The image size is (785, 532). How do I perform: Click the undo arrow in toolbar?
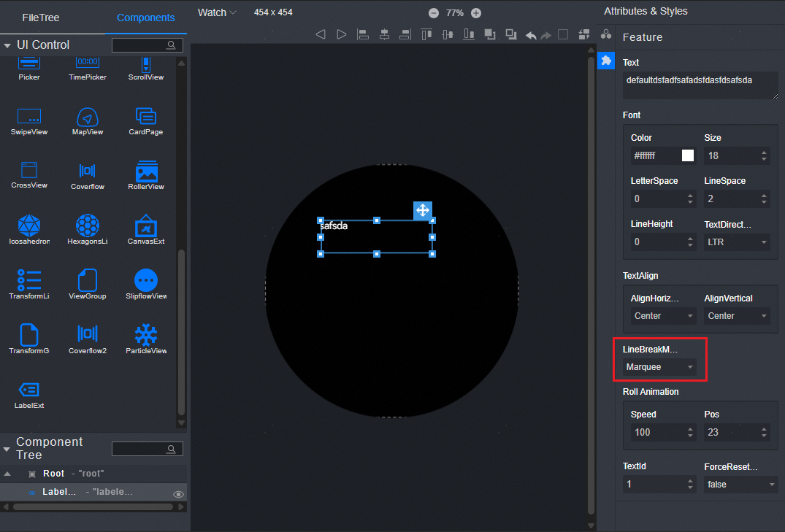click(x=531, y=34)
